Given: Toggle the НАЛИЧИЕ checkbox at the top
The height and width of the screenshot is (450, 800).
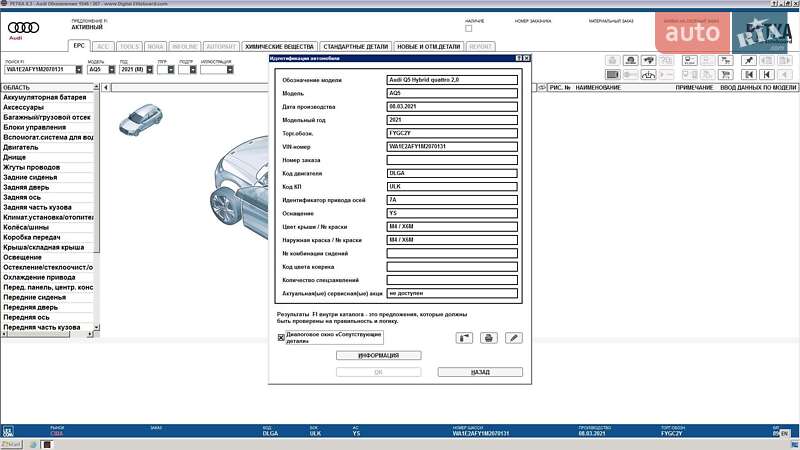Looking at the screenshot, I should click(x=468, y=29).
